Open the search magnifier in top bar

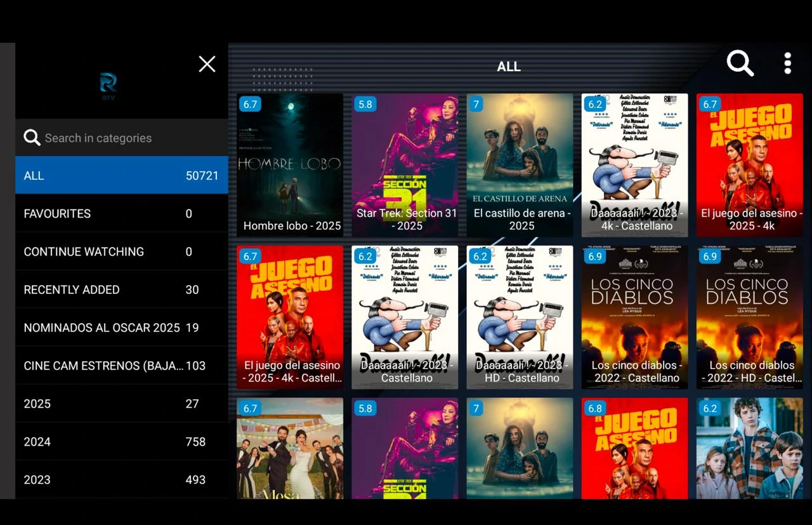click(740, 63)
